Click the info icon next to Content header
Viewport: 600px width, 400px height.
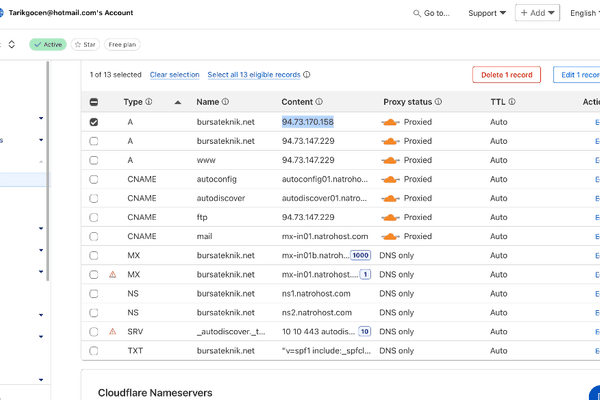(319, 102)
